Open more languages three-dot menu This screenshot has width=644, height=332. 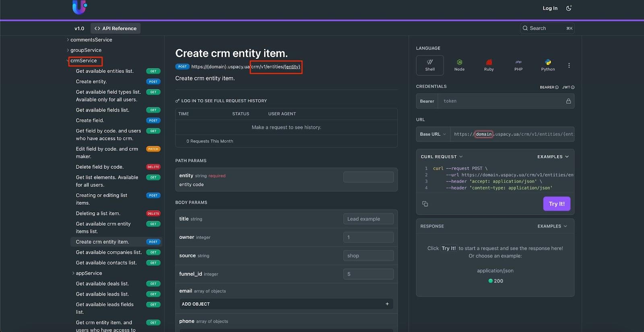[x=569, y=65]
